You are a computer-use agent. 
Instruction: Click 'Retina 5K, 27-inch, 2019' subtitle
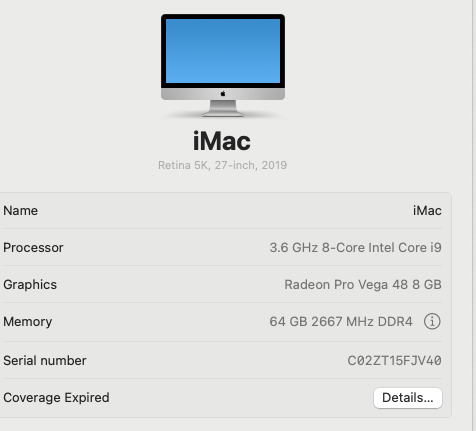[222, 165]
